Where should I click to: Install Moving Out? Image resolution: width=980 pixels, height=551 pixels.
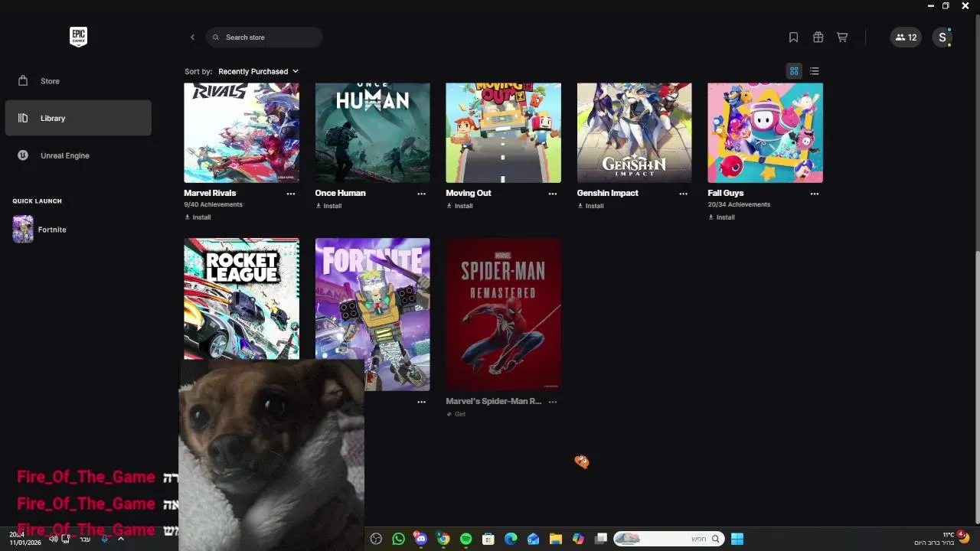[459, 206]
